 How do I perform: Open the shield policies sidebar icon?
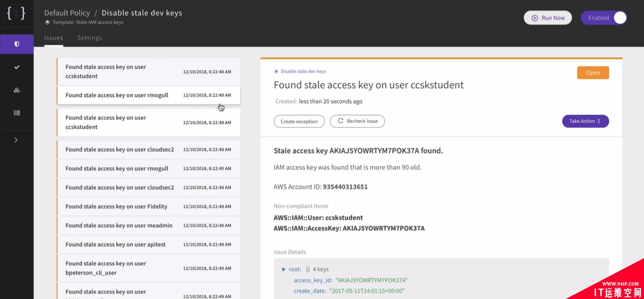[x=17, y=44]
